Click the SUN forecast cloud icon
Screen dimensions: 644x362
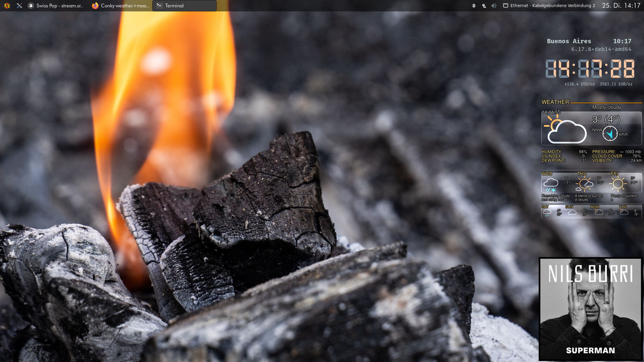[x=572, y=212]
